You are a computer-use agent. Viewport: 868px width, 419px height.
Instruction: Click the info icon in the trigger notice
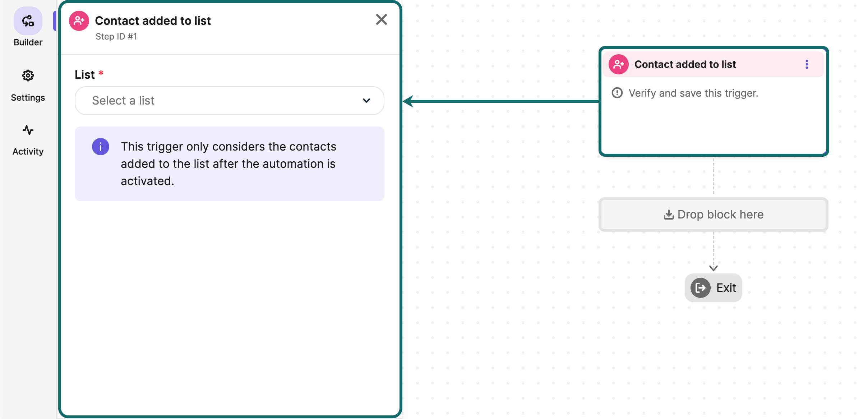pyautogui.click(x=101, y=147)
